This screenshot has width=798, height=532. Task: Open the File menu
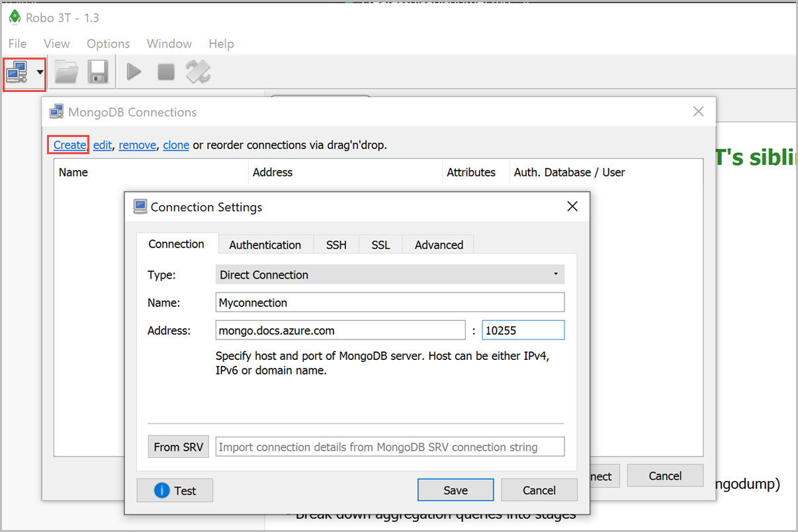18,44
